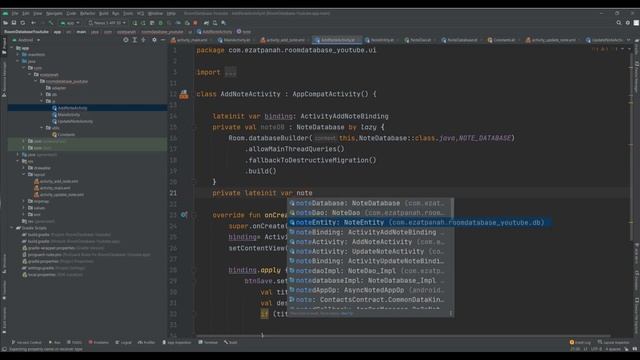The height and width of the screenshot is (360, 640).
Task: Click the Select Opened File target icon
Action: coord(126,40)
